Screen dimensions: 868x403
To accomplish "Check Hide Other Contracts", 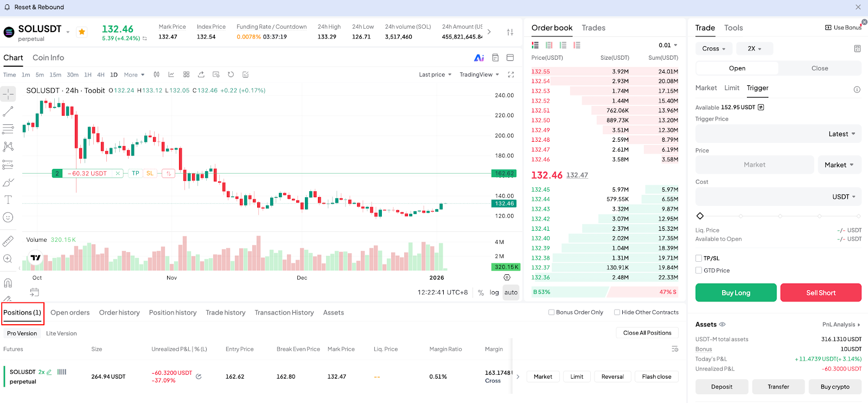I will [617, 312].
